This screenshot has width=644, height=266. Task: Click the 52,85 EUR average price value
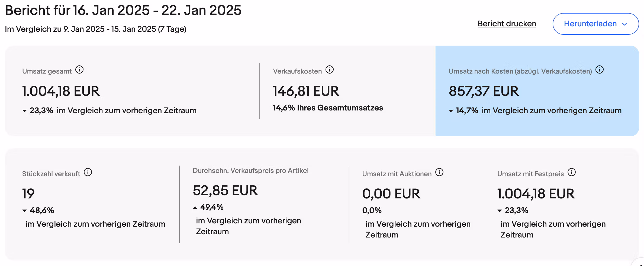pos(225,191)
